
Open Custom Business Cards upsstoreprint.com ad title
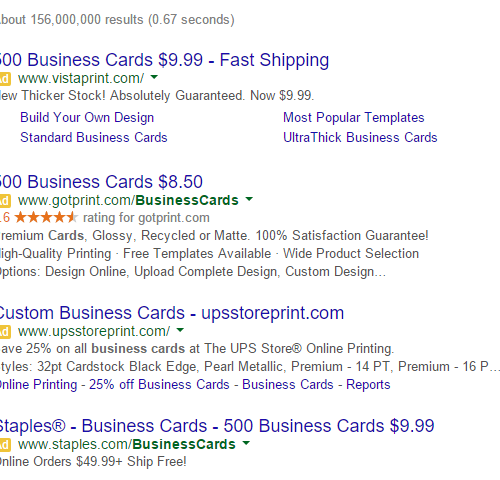coord(172,313)
